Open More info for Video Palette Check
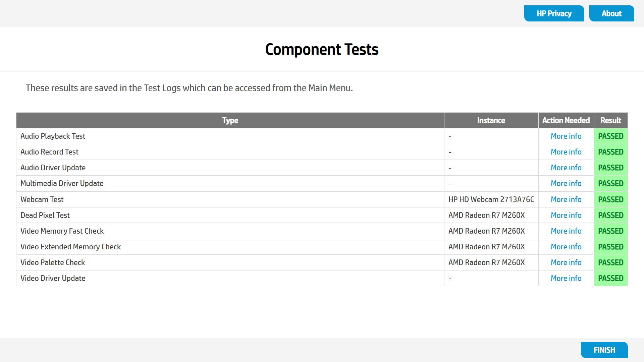The image size is (644, 362). pyautogui.click(x=566, y=262)
